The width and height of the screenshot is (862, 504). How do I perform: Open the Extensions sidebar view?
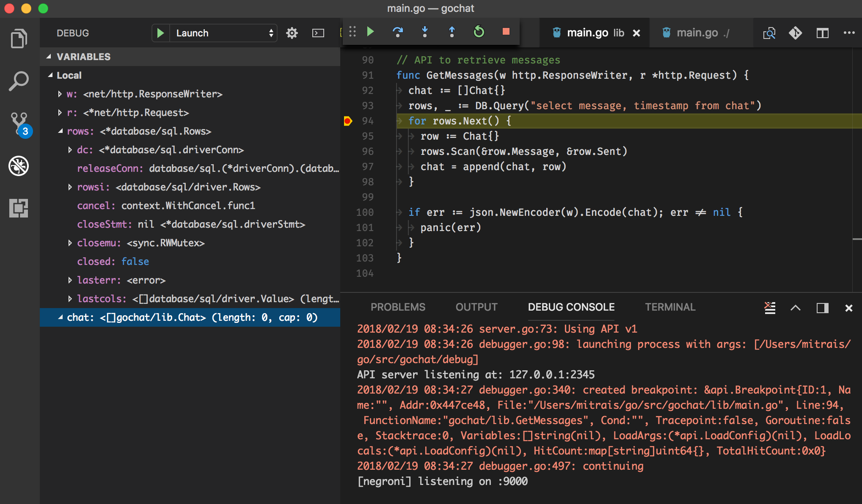[19, 208]
